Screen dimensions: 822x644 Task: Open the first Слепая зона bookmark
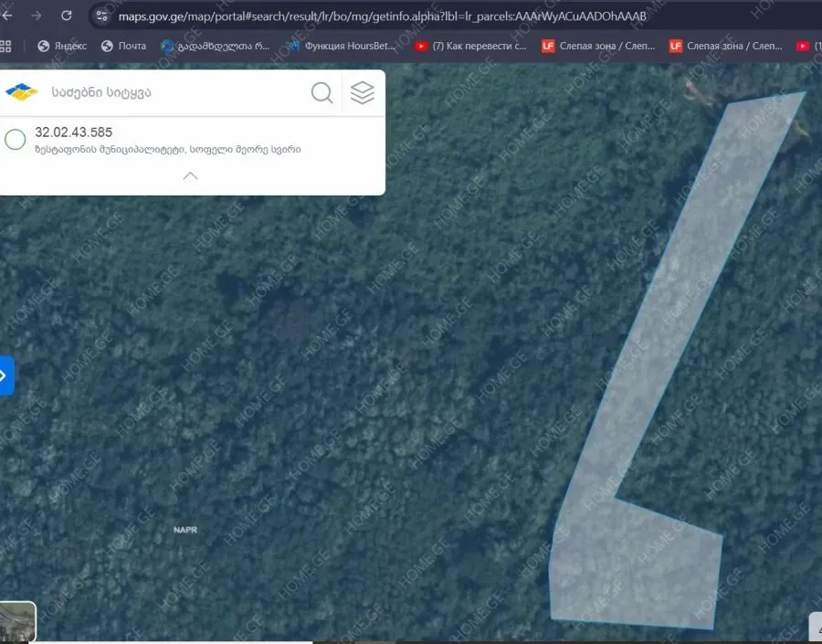pyautogui.click(x=597, y=46)
